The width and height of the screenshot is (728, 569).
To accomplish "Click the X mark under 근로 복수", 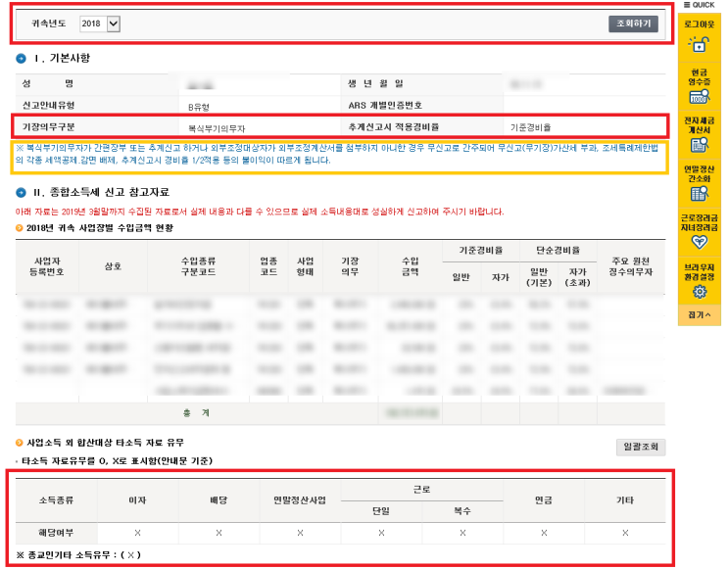I will (462, 533).
